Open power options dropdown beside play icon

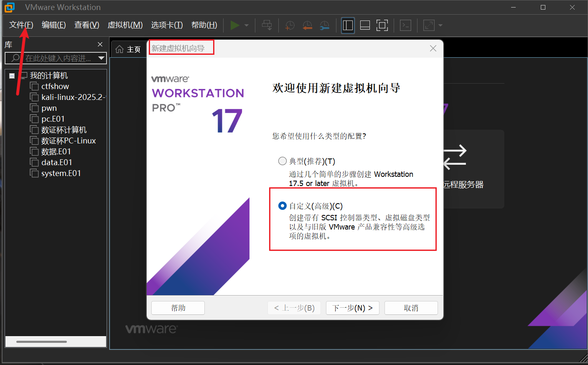pyautogui.click(x=247, y=26)
